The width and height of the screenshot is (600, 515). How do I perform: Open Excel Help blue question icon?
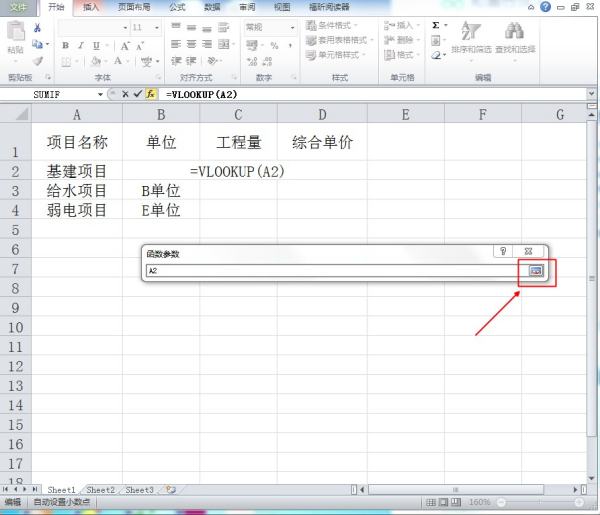(545, 7)
